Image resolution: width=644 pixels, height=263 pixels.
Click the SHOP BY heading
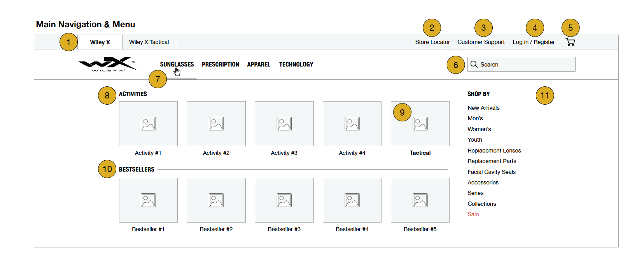click(479, 94)
